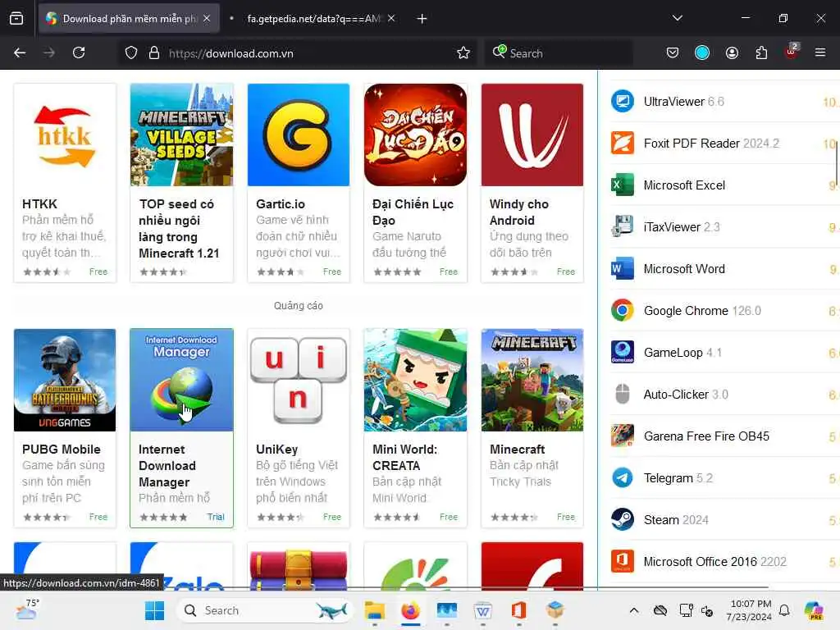Click Steam icon in list
The width and height of the screenshot is (840, 630).
pyautogui.click(x=622, y=519)
